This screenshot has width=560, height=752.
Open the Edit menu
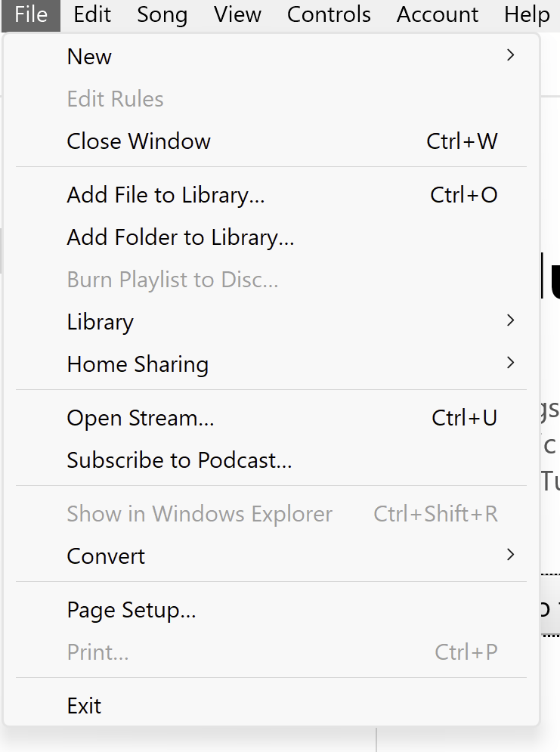93,14
